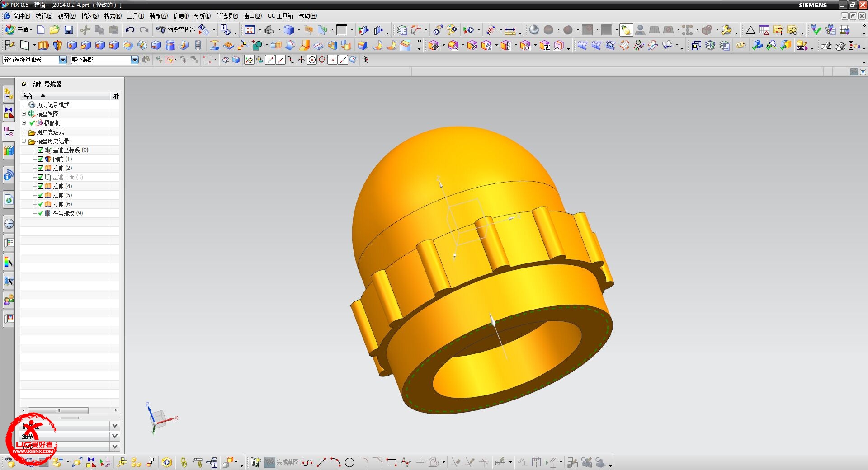Click the Circle sketch curve icon

click(x=349, y=462)
